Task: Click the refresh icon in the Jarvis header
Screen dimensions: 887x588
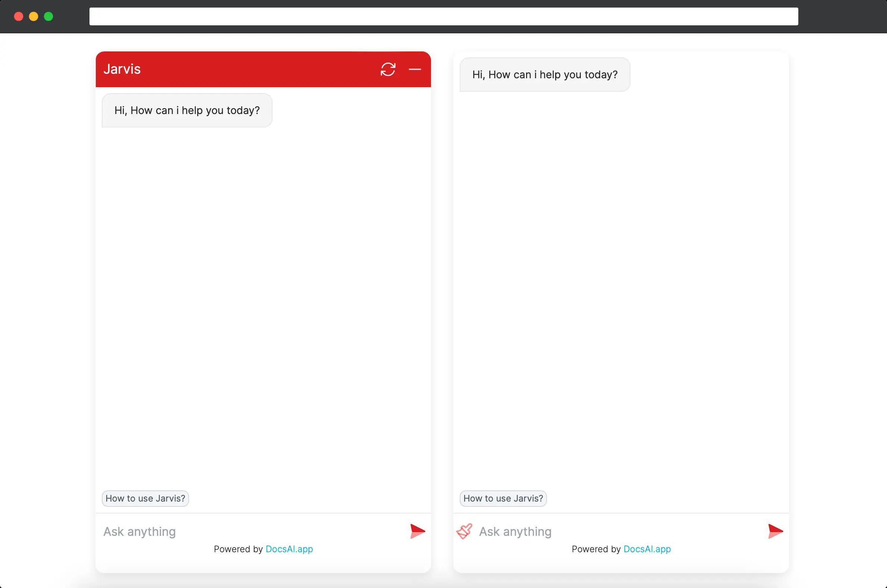Action: pos(388,69)
